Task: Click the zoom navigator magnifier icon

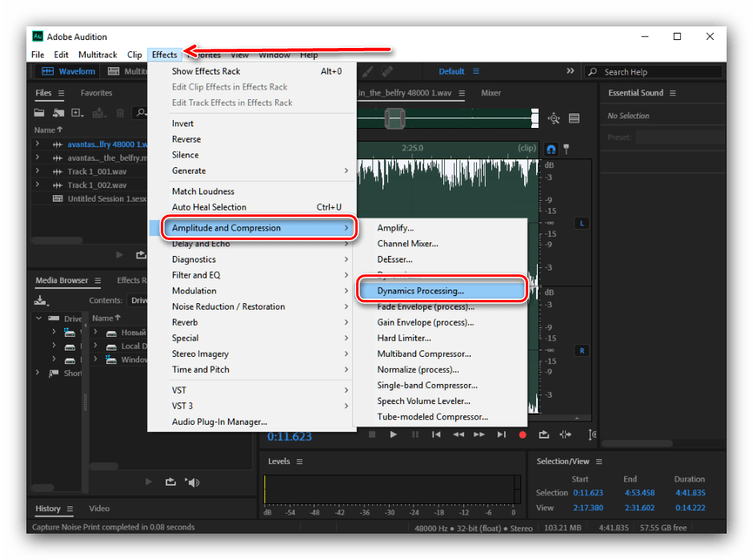Action: (553, 118)
